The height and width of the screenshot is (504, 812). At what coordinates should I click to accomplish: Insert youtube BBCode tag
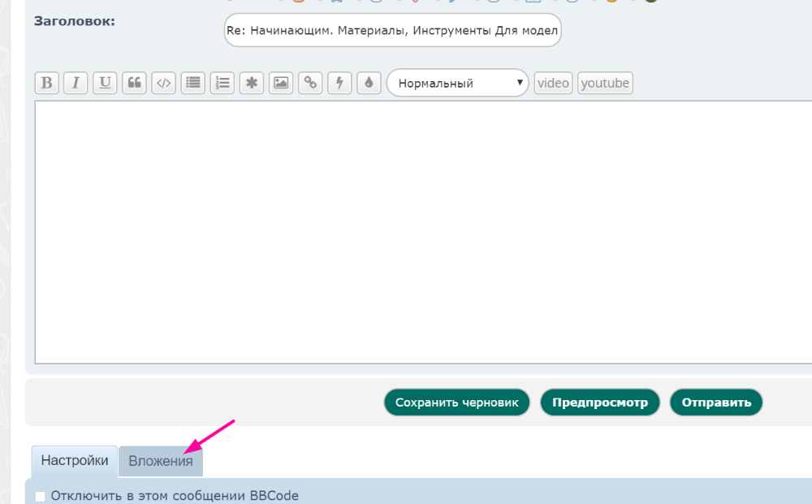point(605,83)
